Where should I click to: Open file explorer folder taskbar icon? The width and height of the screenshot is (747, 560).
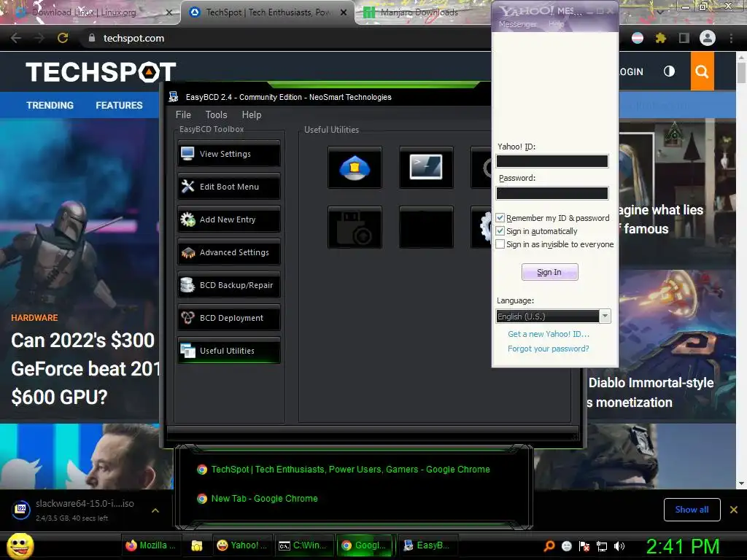tap(196, 545)
